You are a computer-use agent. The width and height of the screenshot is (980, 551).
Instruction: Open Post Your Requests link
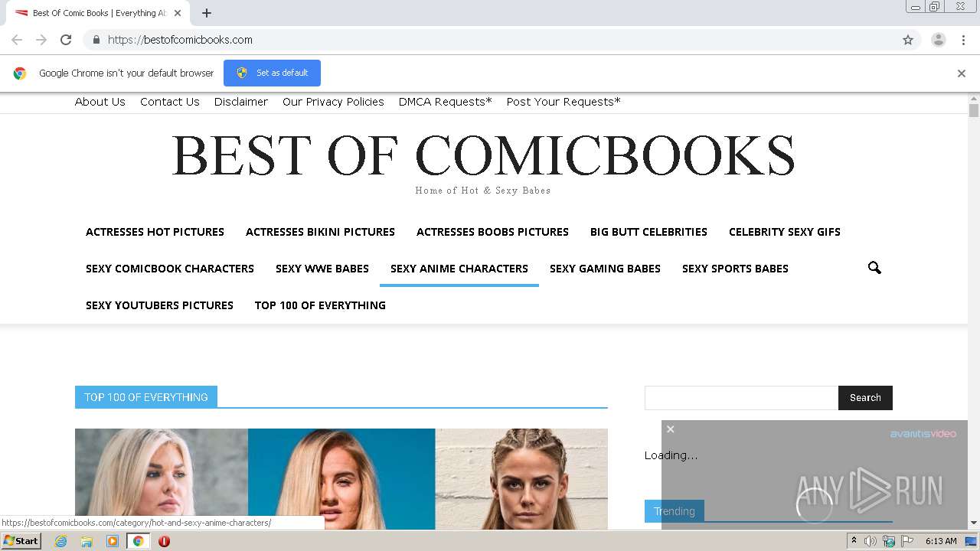click(563, 102)
